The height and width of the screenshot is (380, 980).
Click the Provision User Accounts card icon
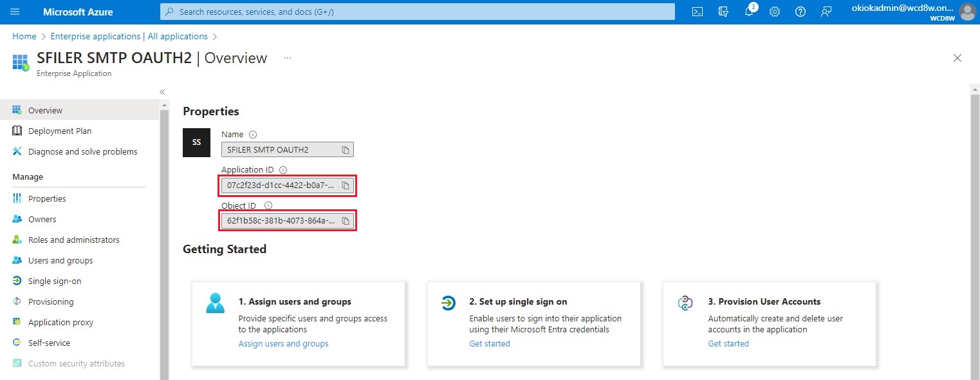click(x=686, y=303)
